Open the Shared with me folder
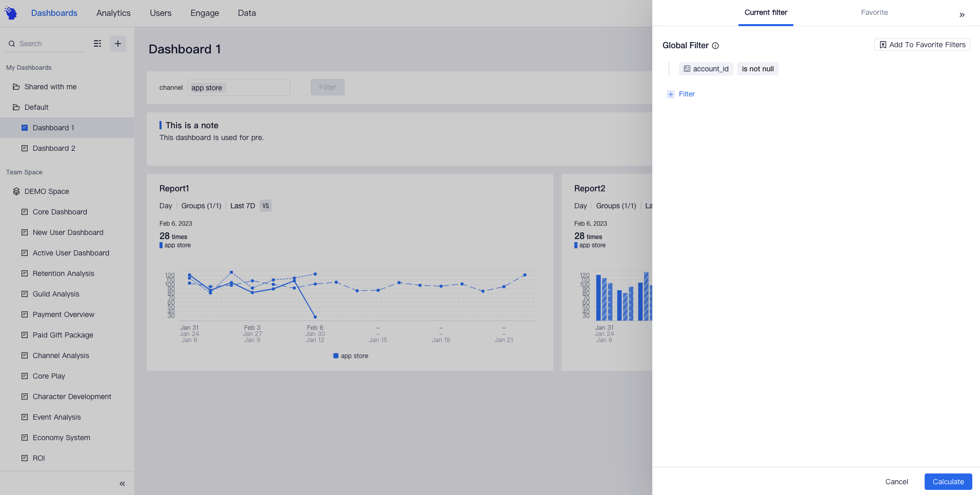The image size is (980, 495). pos(50,86)
